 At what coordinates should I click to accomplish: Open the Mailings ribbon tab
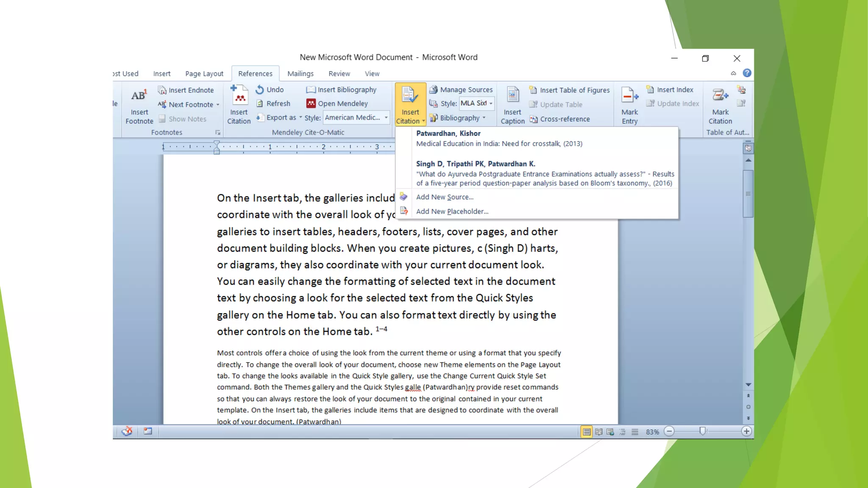(300, 74)
